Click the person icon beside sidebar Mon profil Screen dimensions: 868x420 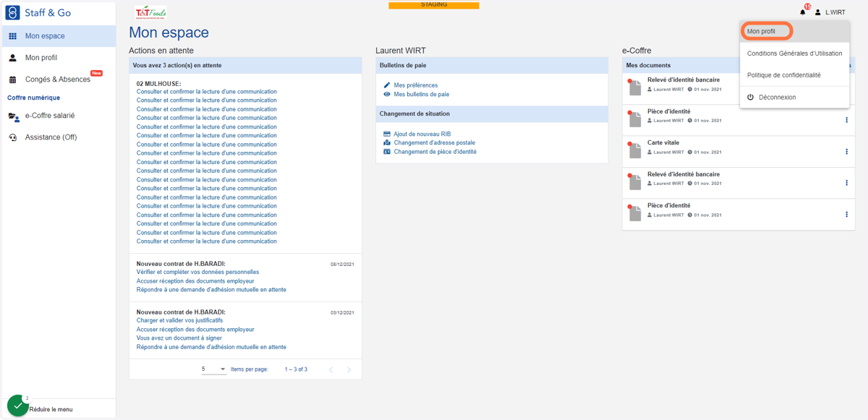pos(12,58)
